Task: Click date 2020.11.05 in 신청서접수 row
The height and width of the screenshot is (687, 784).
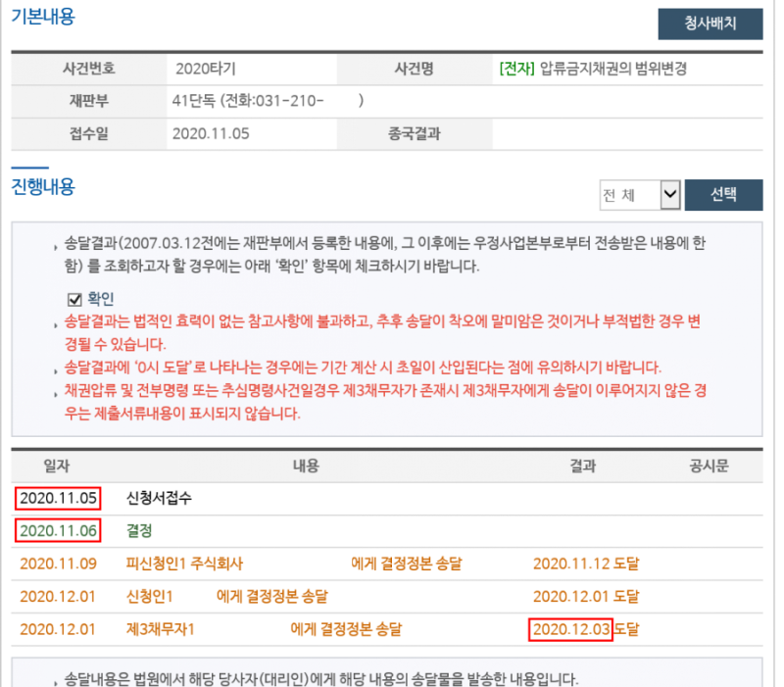Action: 58,498
